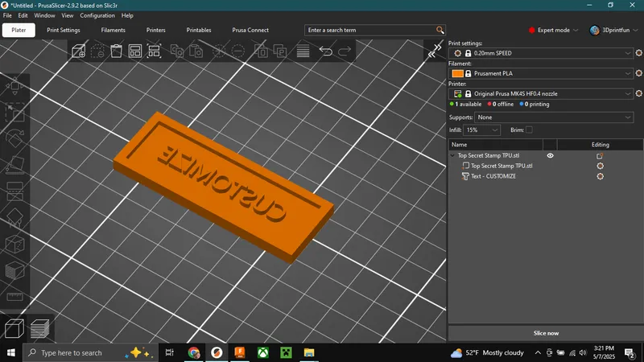Viewport: 644px width, 362px height.
Task: Click the Undo arrow icon
Action: coord(326,51)
